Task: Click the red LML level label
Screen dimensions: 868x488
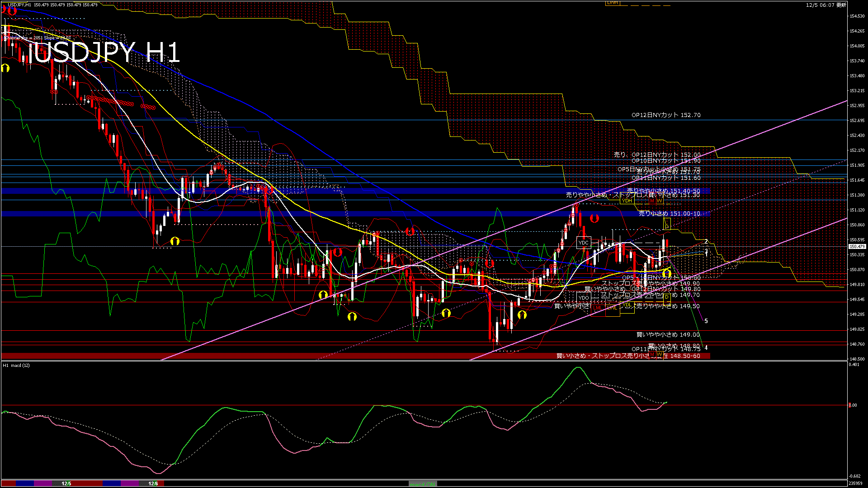Action: click(x=598, y=308)
